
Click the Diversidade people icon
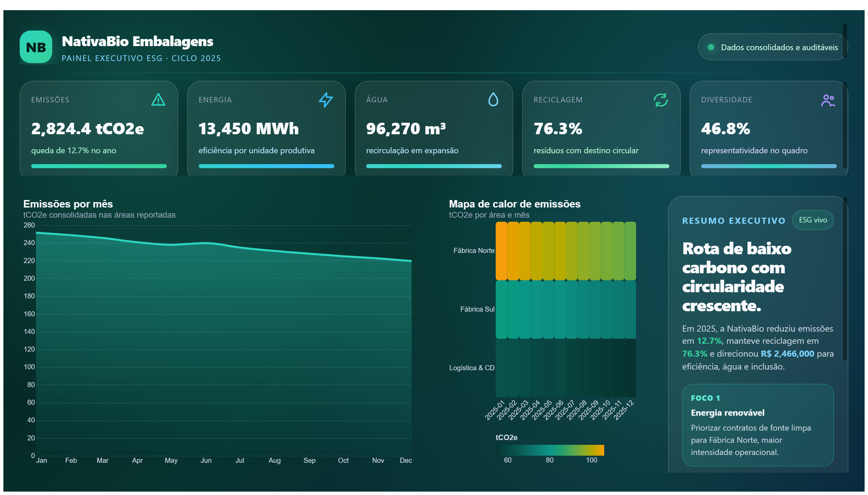point(828,100)
